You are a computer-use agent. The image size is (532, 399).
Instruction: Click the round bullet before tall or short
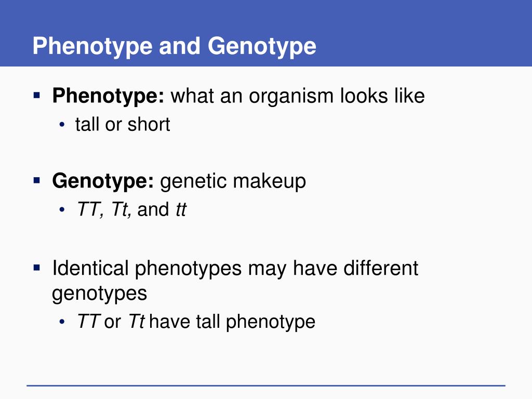[x=62, y=125]
